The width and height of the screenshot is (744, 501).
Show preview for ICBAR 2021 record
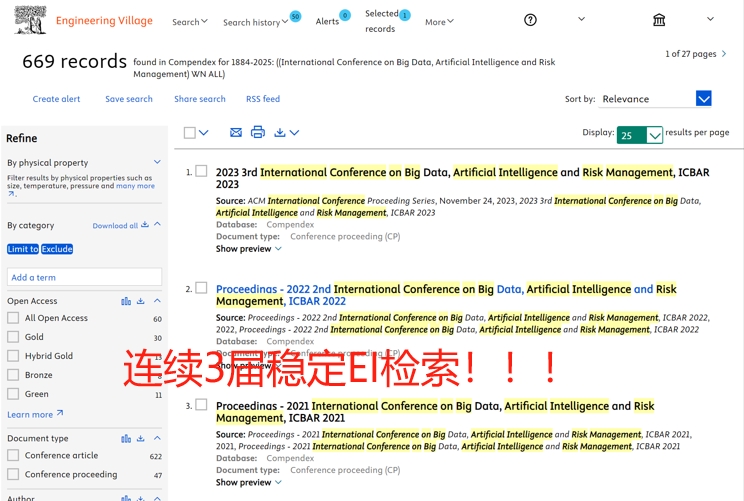point(249,482)
